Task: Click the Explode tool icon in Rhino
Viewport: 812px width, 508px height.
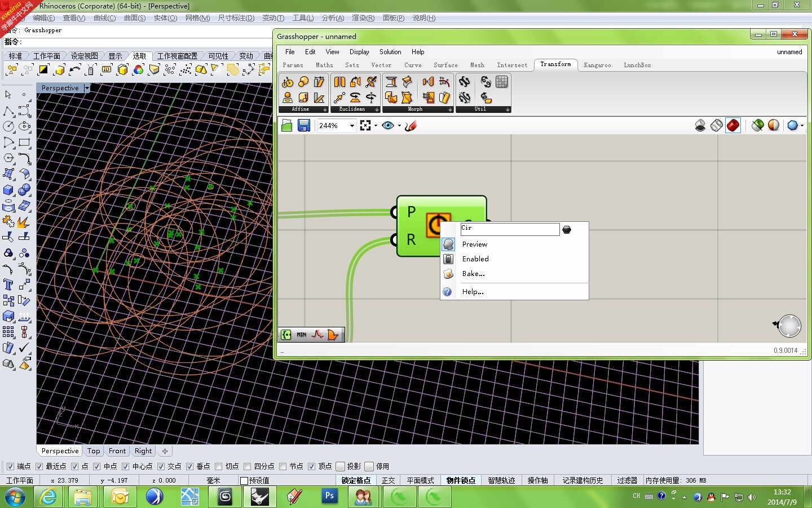Action: 24,221
